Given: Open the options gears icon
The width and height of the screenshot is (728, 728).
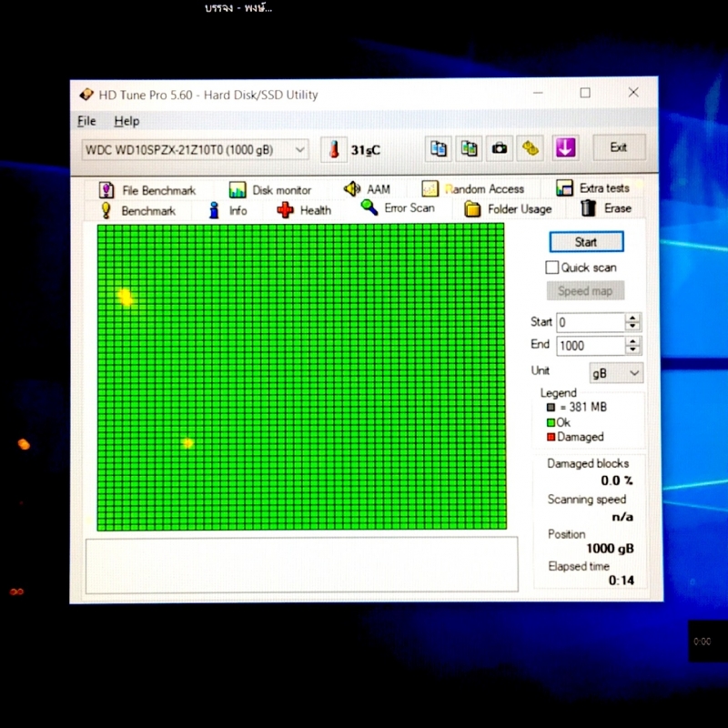Looking at the screenshot, I should (531, 148).
